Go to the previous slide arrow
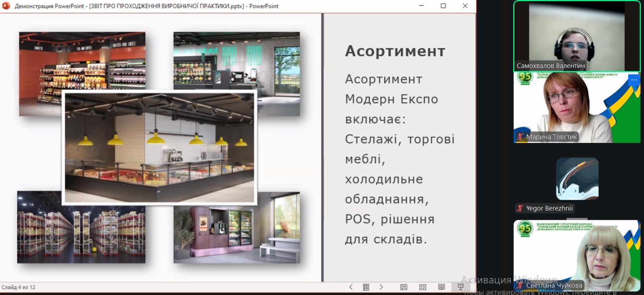This screenshot has width=644, height=295. click(x=351, y=287)
